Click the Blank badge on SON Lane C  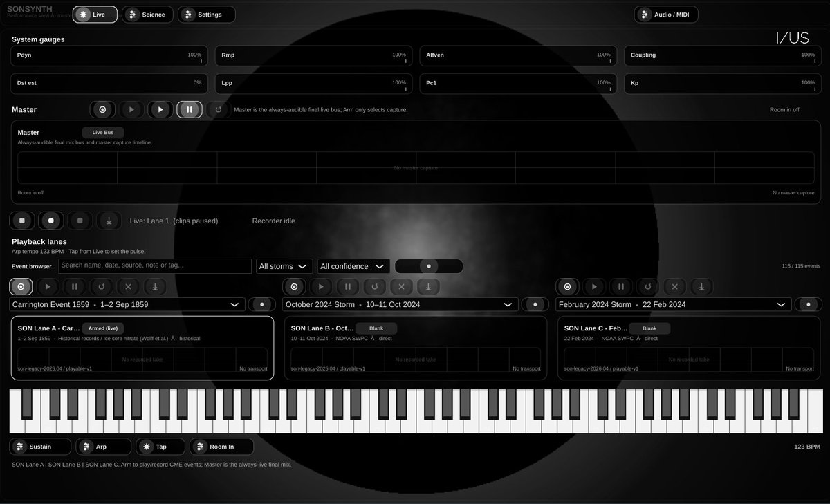(x=649, y=328)
